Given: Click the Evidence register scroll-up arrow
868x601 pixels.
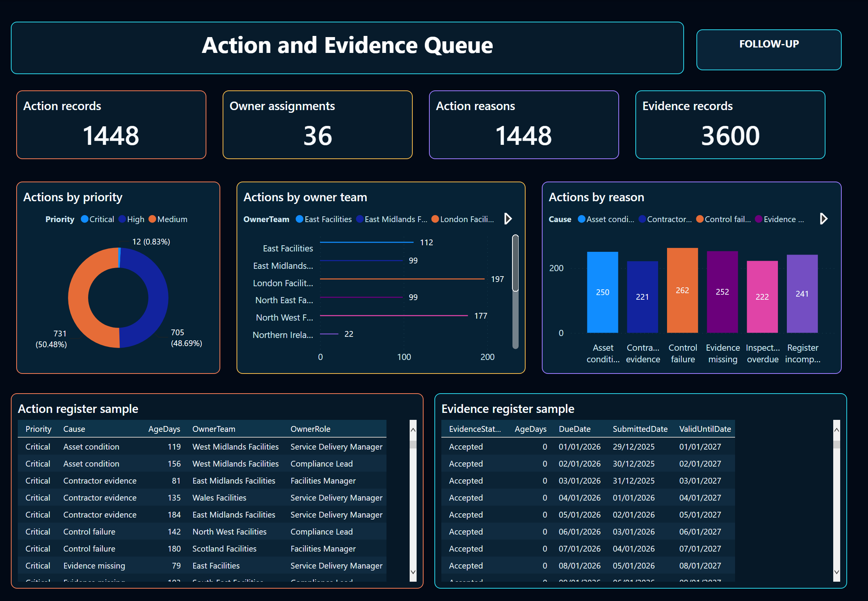Looking at the screenshot, I should [x=837, y=430].
